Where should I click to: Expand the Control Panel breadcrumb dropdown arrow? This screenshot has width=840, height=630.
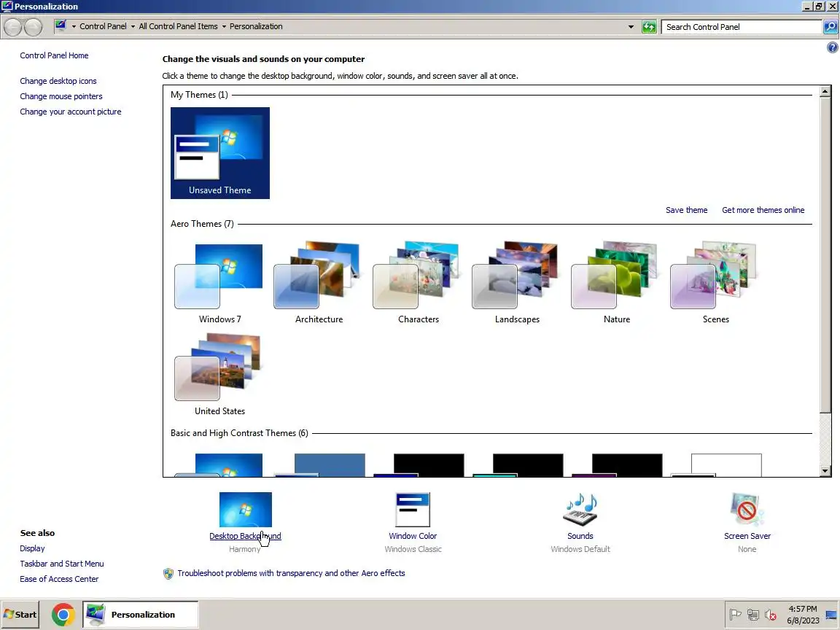[133, 26]
